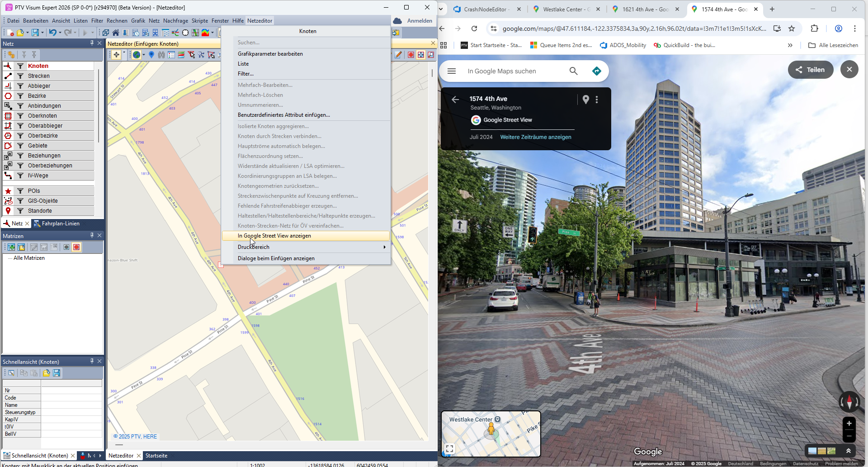
Task: Click the home icon in main toolbar
Action: tap(116, 33)
